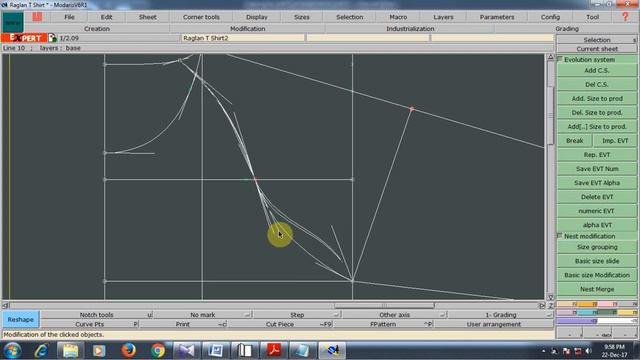Toggle the Cut Piece option
The height and width of the screenshot is (360, 640).
[280, 324]
